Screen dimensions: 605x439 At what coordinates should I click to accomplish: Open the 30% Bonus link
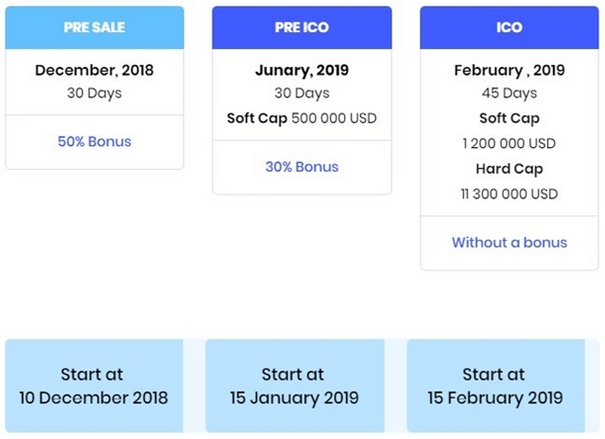pos(301,167)
